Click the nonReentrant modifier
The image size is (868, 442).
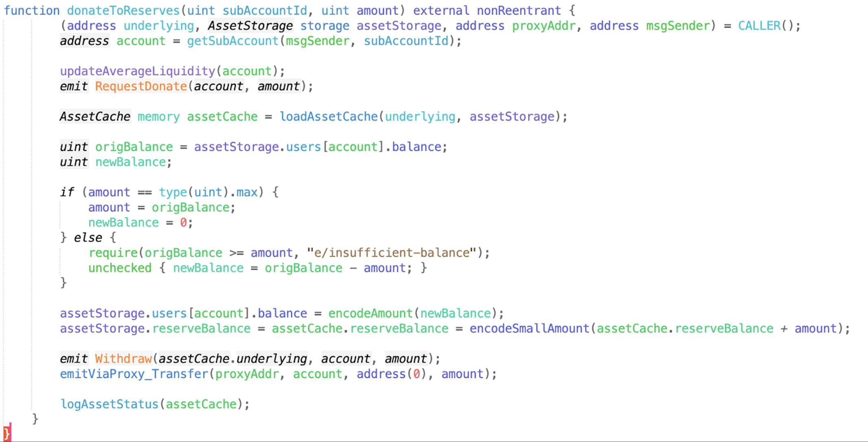518,11
